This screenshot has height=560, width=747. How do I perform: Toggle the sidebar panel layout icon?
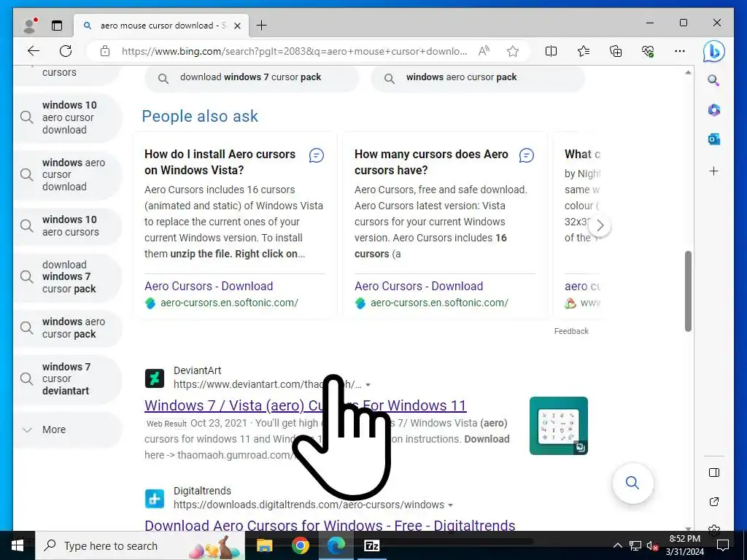713,472
